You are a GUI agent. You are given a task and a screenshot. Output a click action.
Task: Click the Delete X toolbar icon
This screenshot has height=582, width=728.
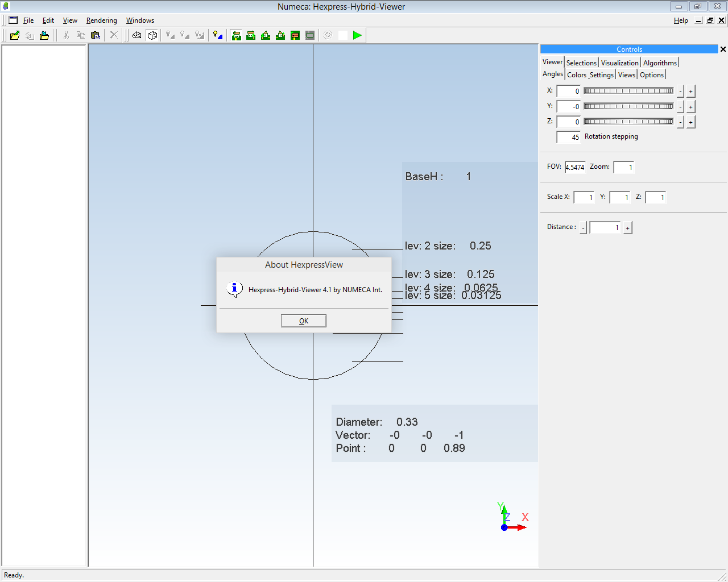114,35
